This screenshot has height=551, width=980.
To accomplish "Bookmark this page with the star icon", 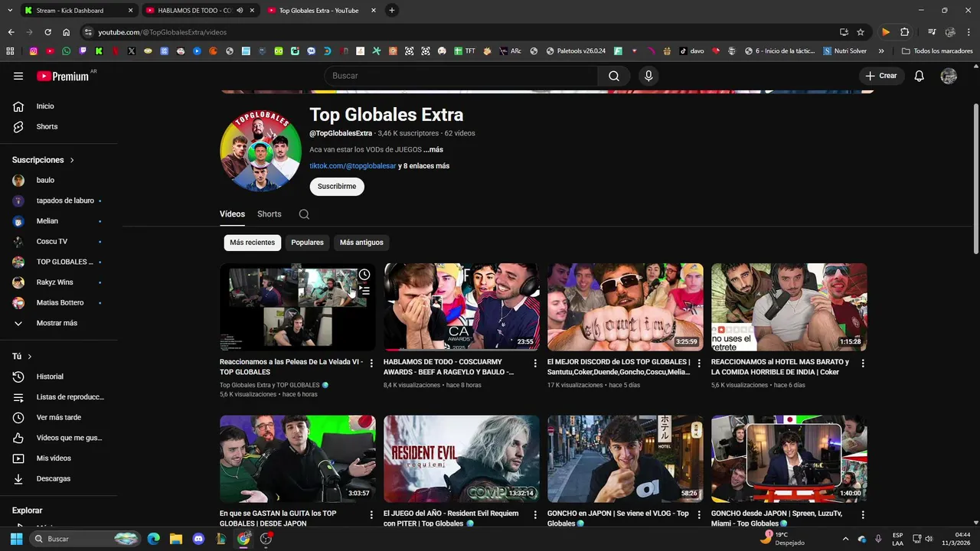I will point(861,32).
